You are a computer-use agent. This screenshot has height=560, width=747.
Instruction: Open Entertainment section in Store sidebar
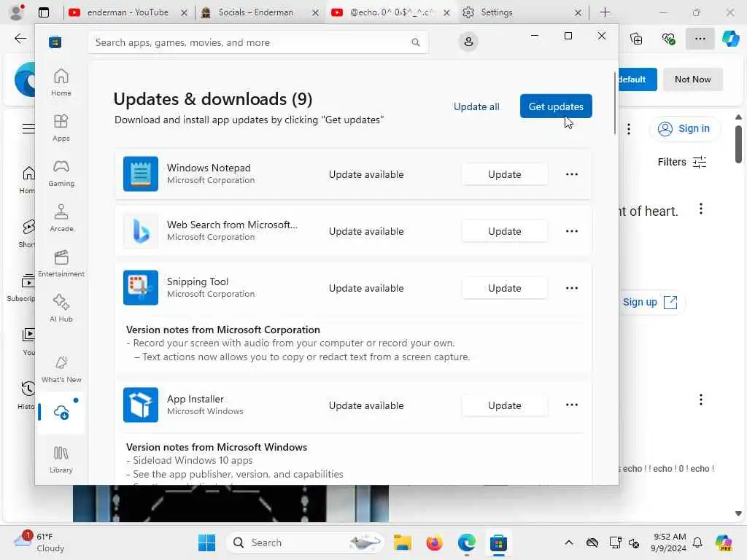(61, 263)
